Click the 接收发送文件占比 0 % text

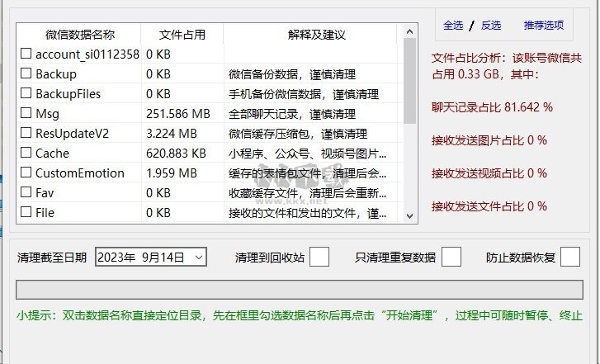coord(489,206)
